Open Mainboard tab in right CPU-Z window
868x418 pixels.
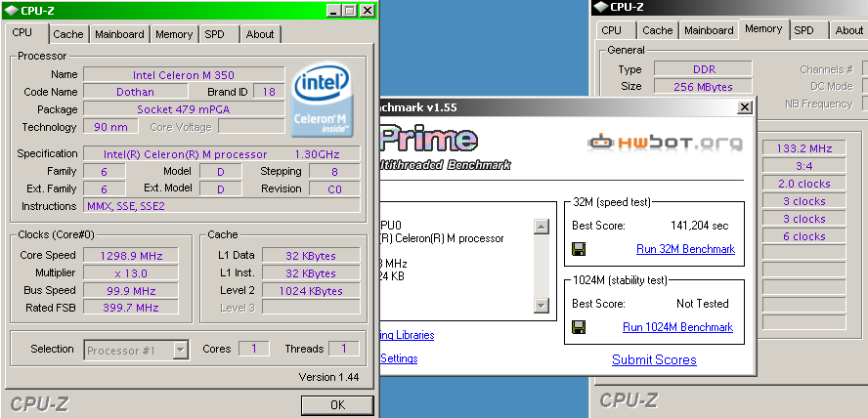(x=709, y=30)
